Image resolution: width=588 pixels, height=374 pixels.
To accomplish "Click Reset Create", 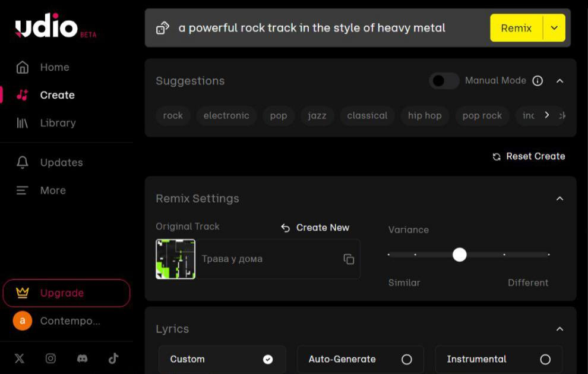I will 529,156.
